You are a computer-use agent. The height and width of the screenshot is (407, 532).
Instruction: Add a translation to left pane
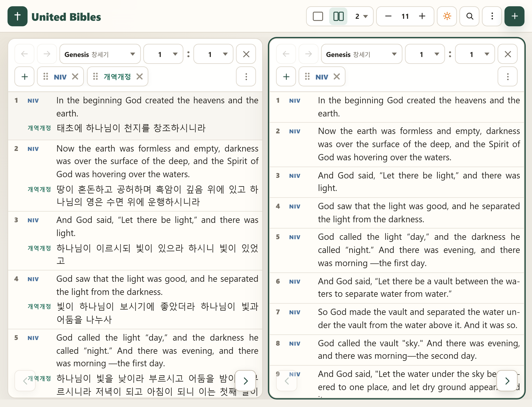24,77
